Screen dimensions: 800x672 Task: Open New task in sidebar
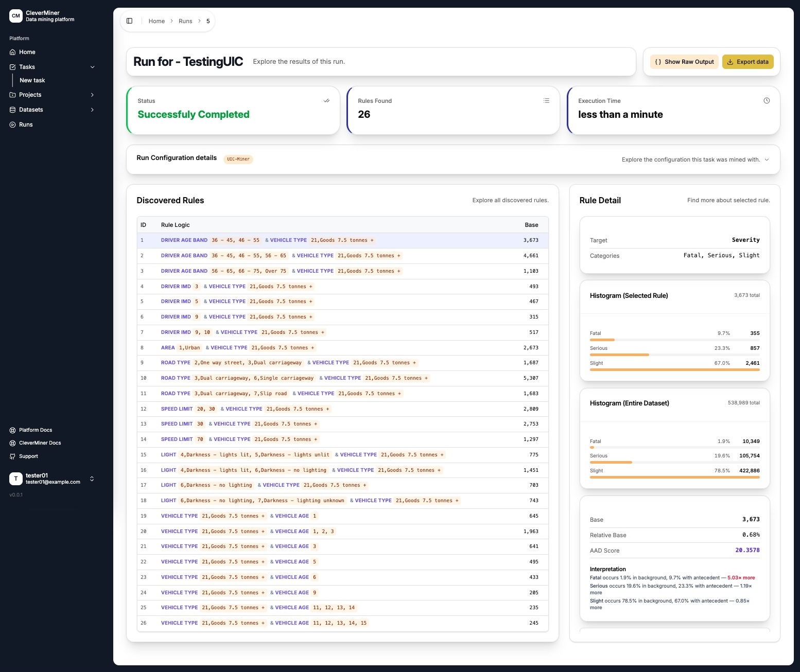click(32, 80)
